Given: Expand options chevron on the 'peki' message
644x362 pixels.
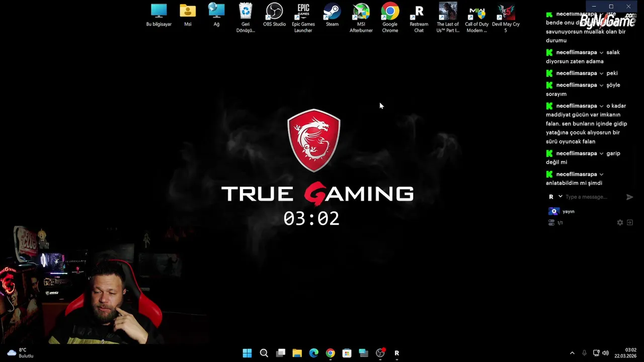Looking at the screenshot, I should point(601,73).
